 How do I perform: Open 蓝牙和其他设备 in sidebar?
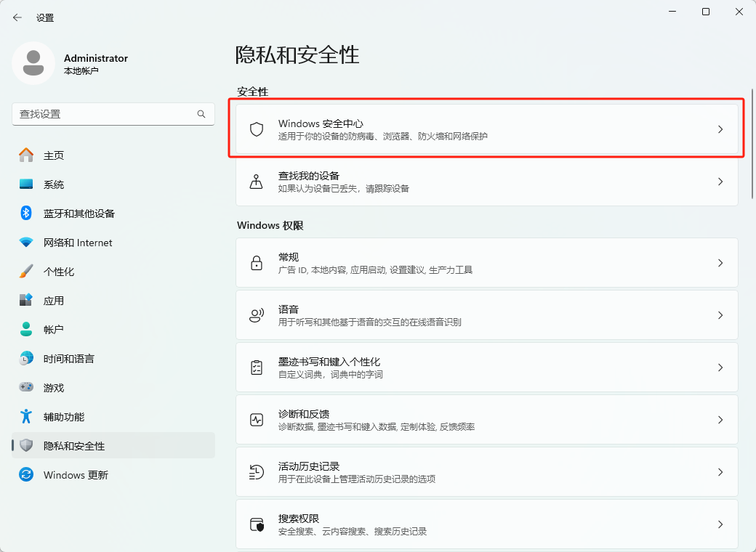[79, 214]
